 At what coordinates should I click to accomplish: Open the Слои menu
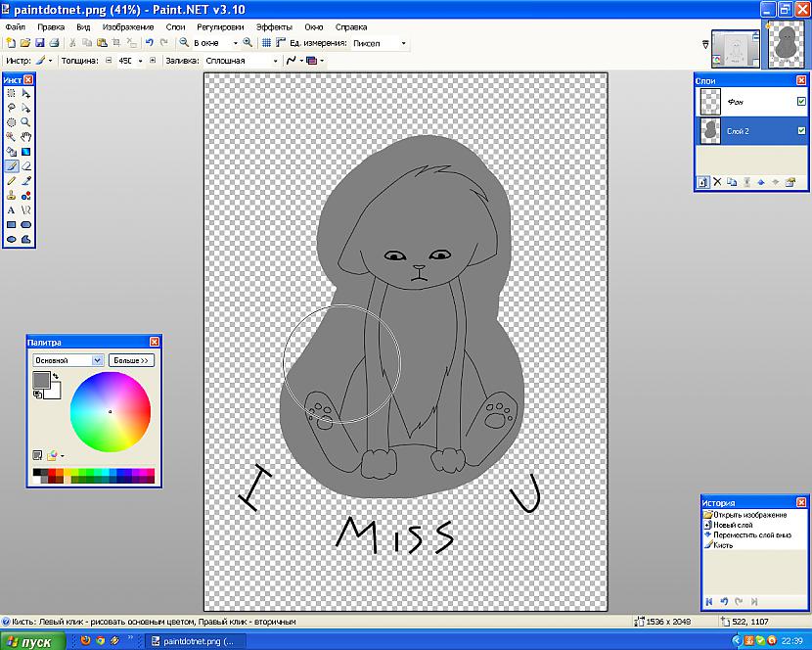(175, 27)
